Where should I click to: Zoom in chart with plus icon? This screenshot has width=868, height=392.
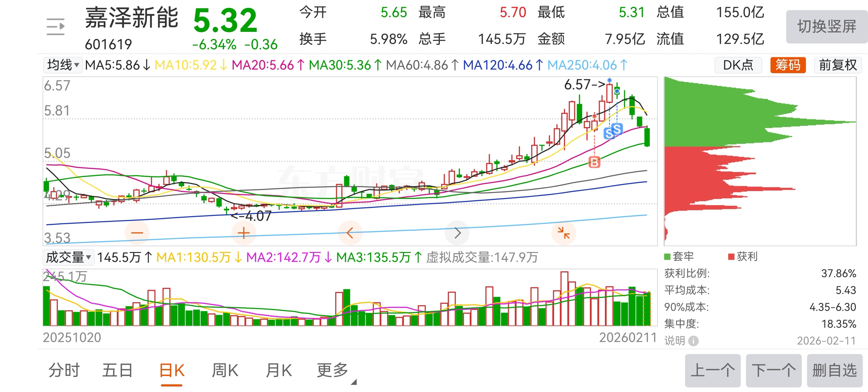[244, 233]
